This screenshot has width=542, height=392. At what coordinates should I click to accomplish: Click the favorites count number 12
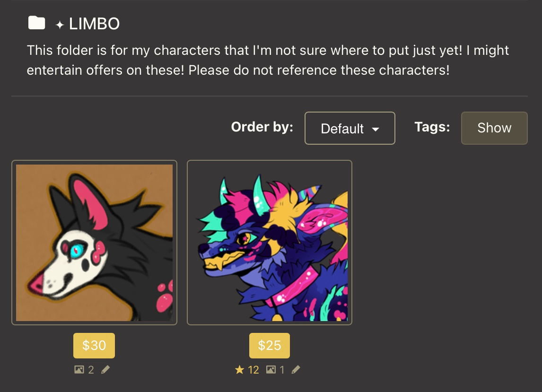pyautogui.click(x=254, y=370)
